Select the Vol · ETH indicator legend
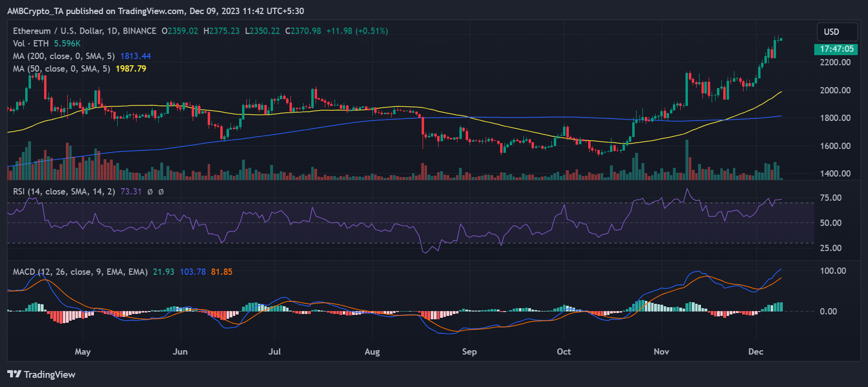Viewport: 868px width, 387px height. [31, 44]
